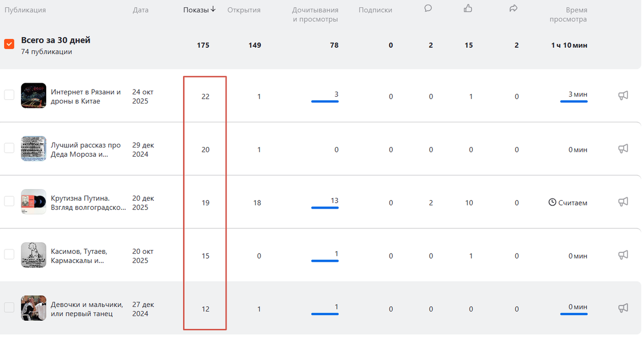The image size is (644, 339).
Task: Sort table by Открытия column
Action: (244, 10)
